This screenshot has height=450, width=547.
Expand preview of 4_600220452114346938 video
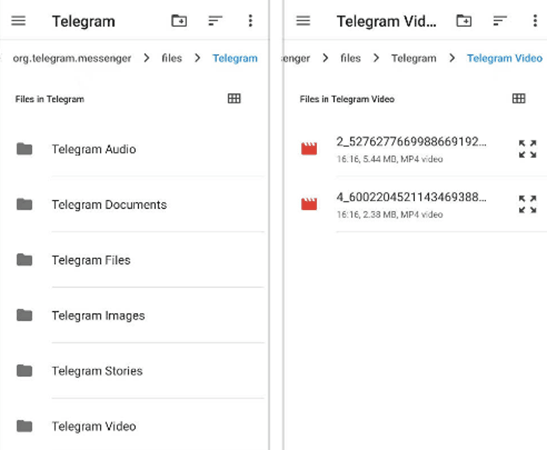coord(527,204)
